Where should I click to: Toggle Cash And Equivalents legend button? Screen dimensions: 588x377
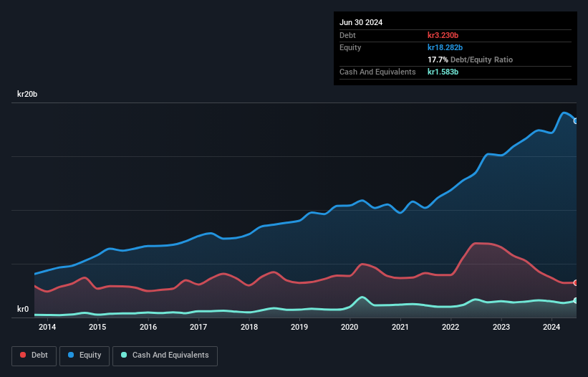pyautogui.click(x=165, y=355)
